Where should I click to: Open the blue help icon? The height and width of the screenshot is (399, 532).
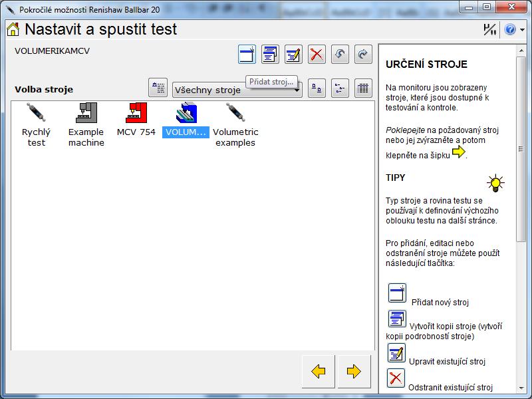click(x=510, y=29)
